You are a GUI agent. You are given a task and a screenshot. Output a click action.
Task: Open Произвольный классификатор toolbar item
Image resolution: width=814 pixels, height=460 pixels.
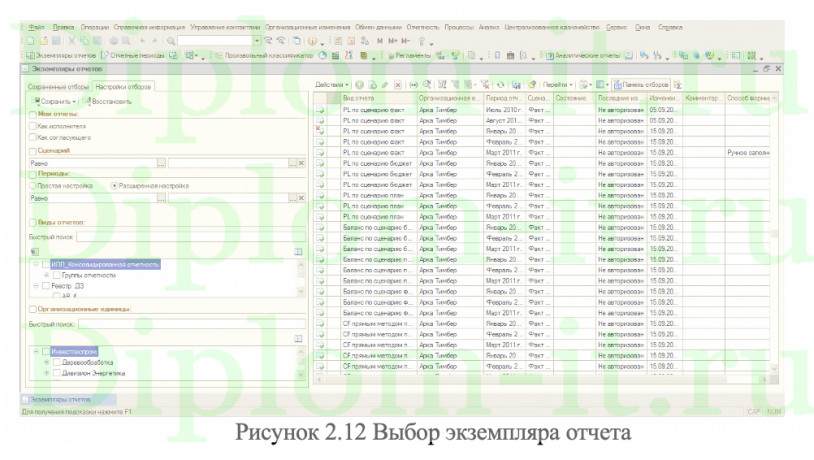click(x=264, y=56)
